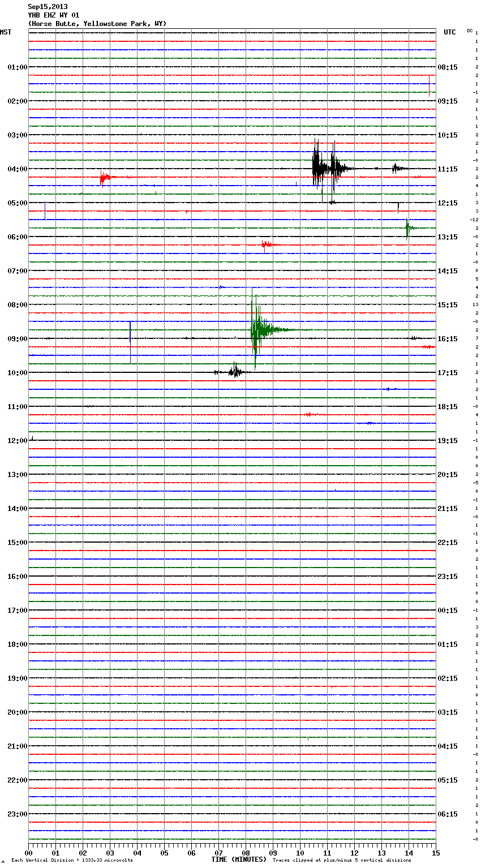Viewport: 481px width, 868px height.
Task: Click minute 10 on bottom axis
Action: (300, 853)
